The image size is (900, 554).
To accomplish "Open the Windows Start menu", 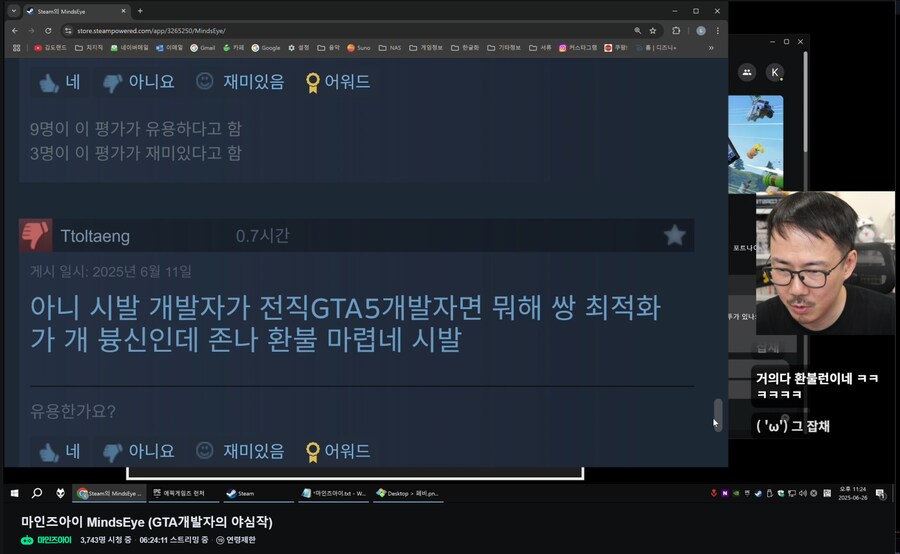I will click(15, 493).
